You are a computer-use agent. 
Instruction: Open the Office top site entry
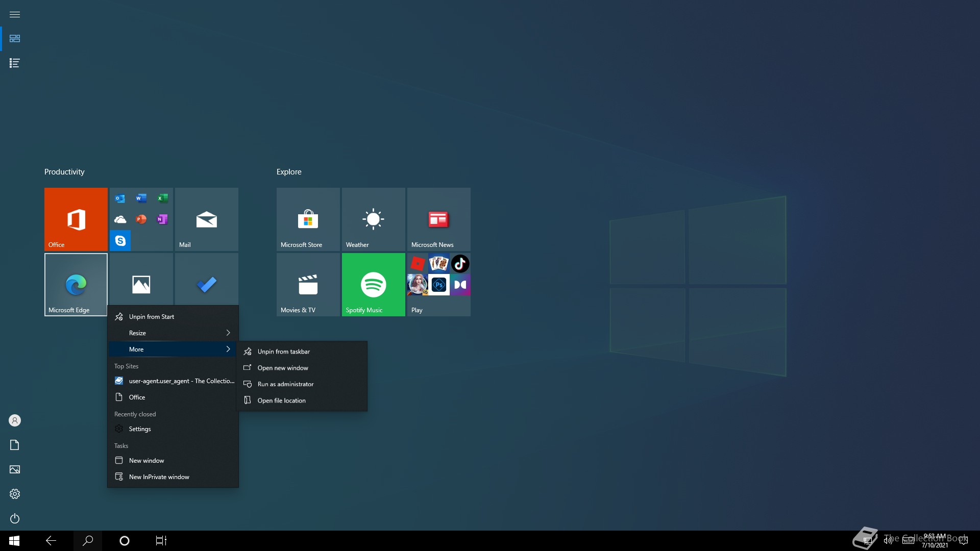pyautogui.click(x=173, y=397)
